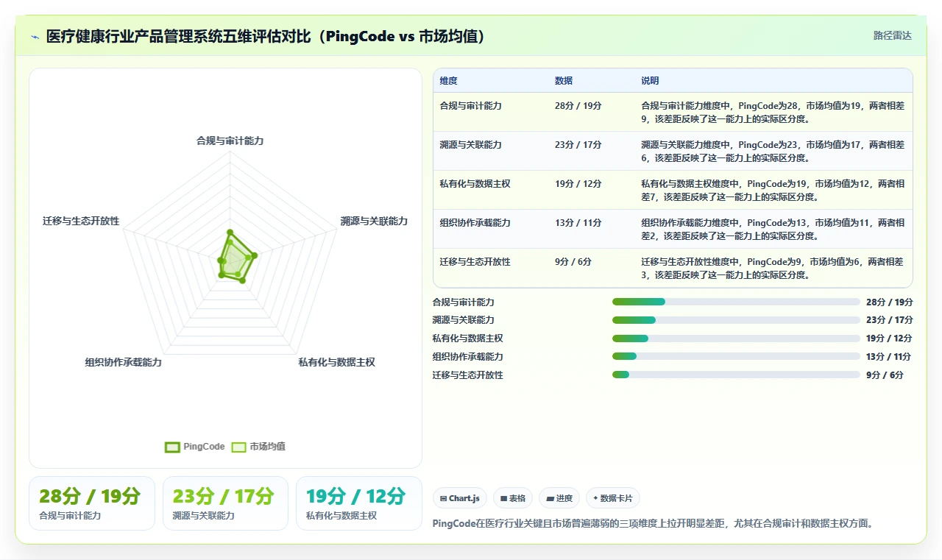The height and width of the screenshot is (560, 942).
Task: Toggle the 市场均值 legend series
Action: 258,447
